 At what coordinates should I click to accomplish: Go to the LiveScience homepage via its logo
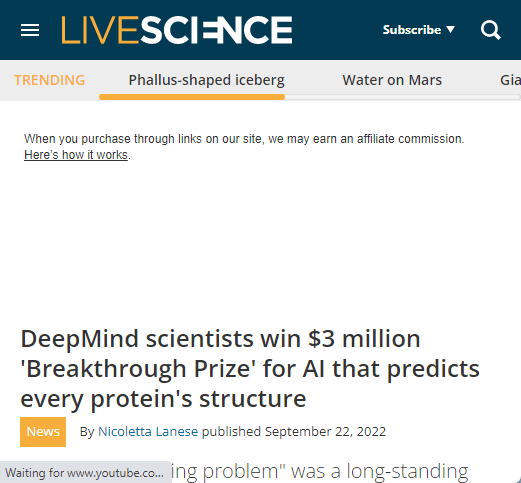(x=177, y=30)
